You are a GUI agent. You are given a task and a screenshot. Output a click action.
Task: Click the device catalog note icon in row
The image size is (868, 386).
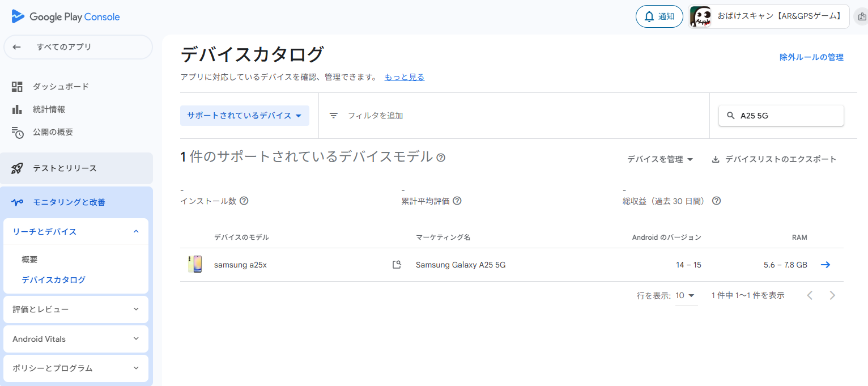[397, 265]
